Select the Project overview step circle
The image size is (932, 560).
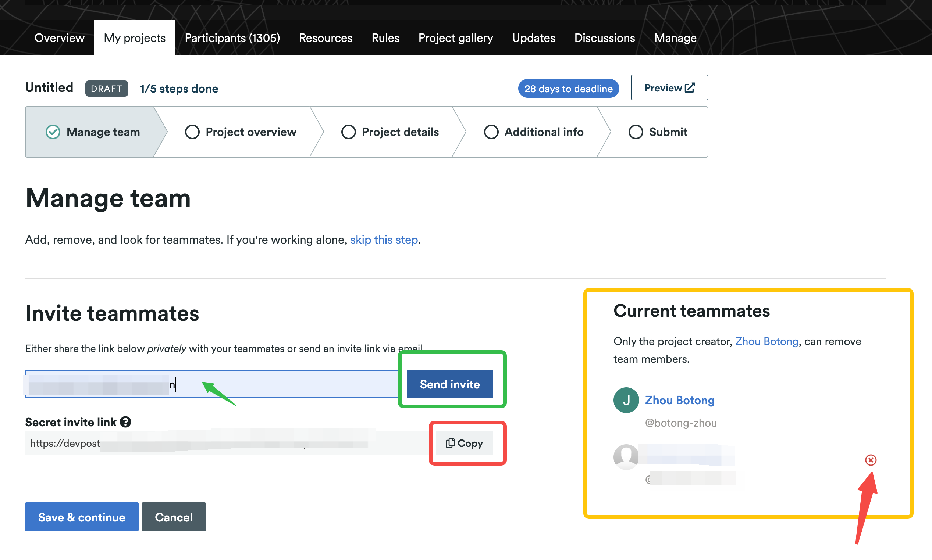(x=192, y=132)
